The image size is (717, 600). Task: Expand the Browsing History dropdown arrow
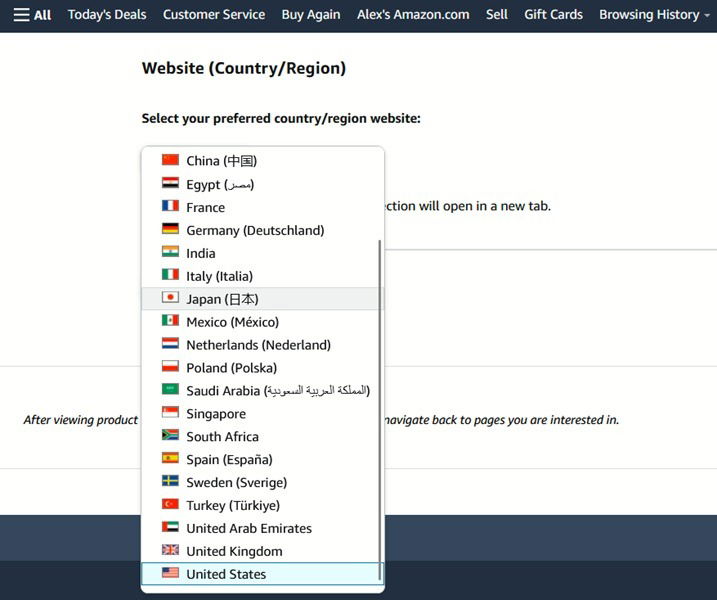pyautogui.click(x=707, y=16)
